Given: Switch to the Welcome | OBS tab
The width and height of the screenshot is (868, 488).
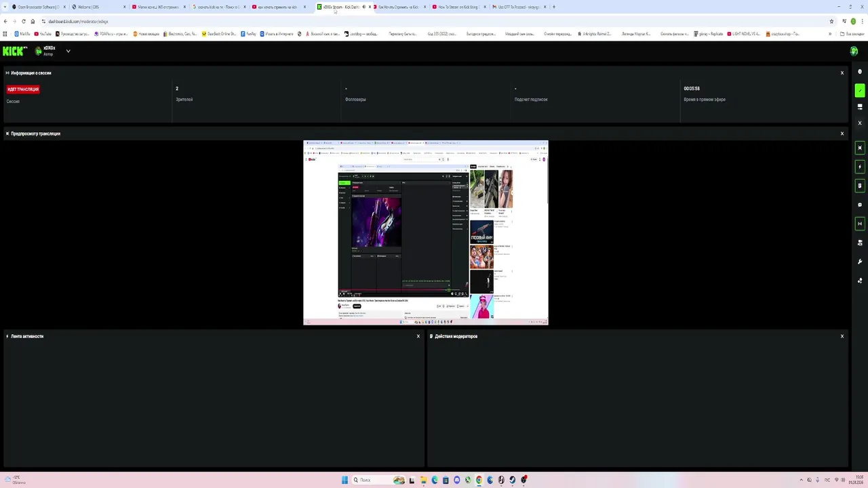Looking at the screenshot, I should click(99, 7).
